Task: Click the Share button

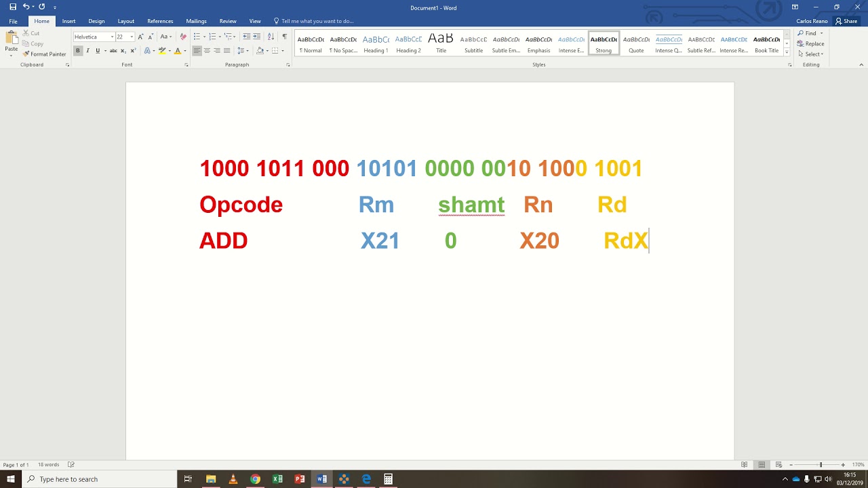Action: (x=847, y=21)
